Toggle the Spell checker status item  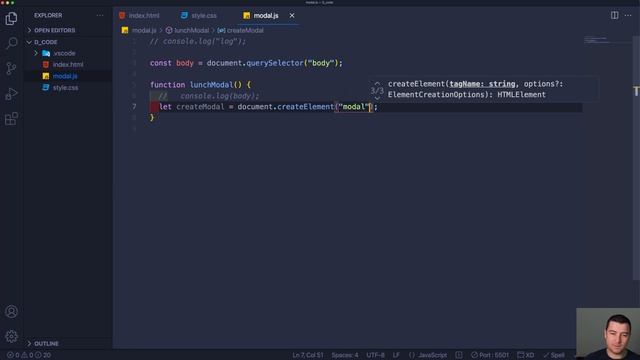point(554,355)
